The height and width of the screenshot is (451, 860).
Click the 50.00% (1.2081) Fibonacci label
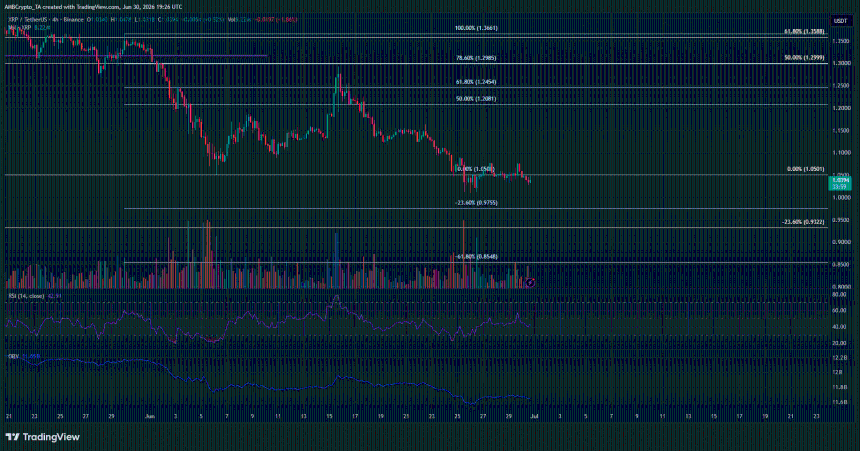tap(476, 99)
